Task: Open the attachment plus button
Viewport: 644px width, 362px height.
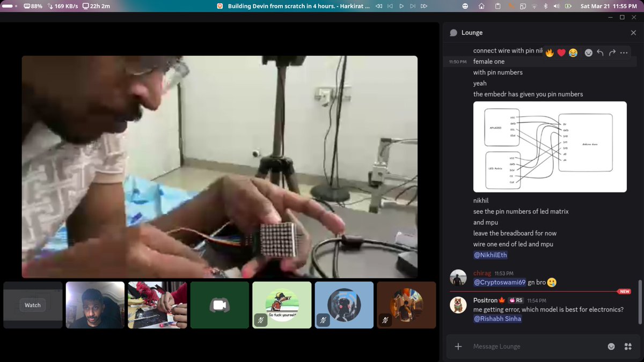Action: tap(458, 346)
